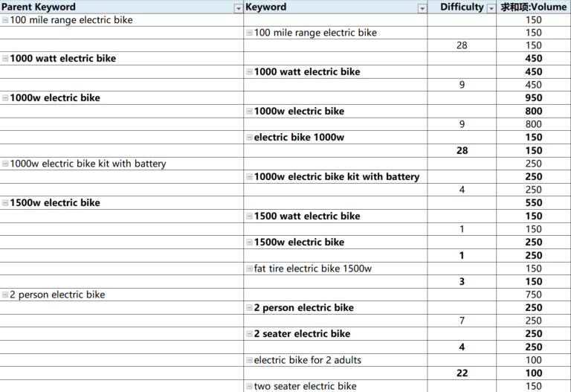Collapse the '1000 watt electric bike' parent group
The image size is (571, 392).
click(5, 59)
